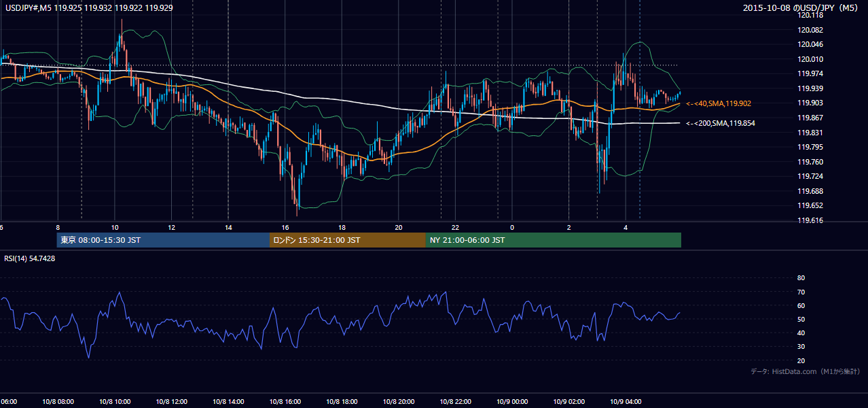Click price axis label 120.046

point(809,44)
